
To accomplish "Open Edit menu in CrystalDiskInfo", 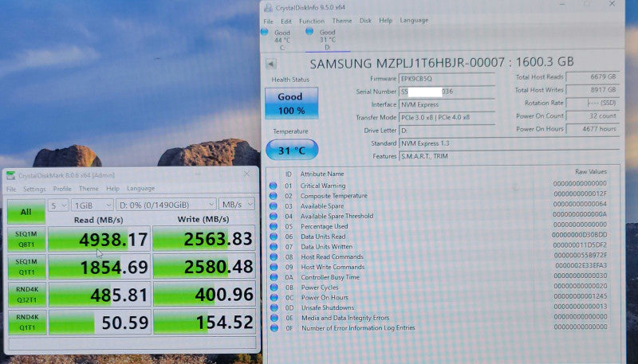I will [x=286, y=22].
